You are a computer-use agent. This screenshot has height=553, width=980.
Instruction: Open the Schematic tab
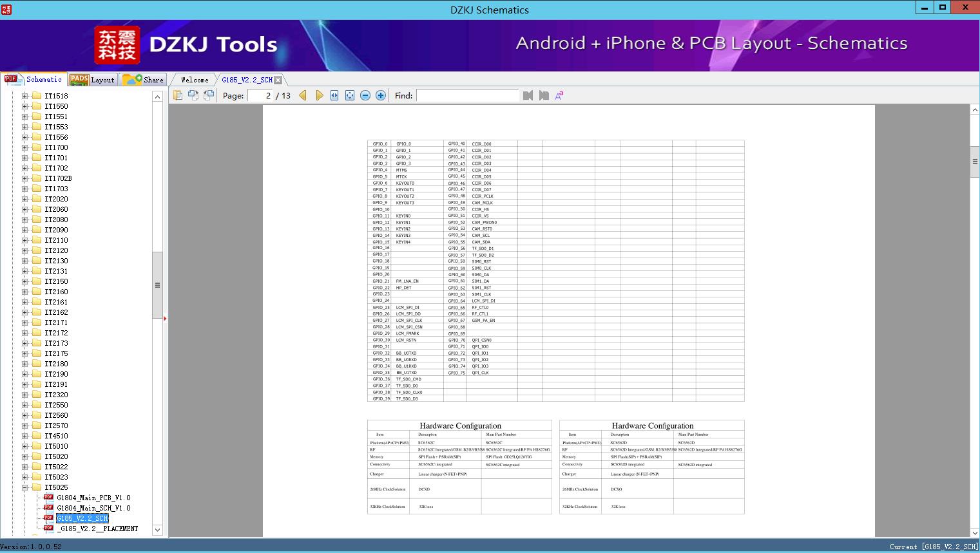33,79
